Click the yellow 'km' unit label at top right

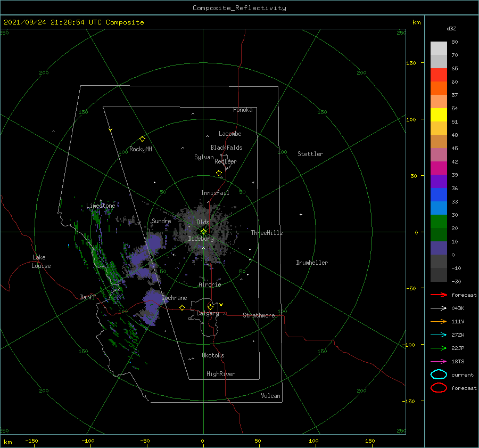click(416, 22)
